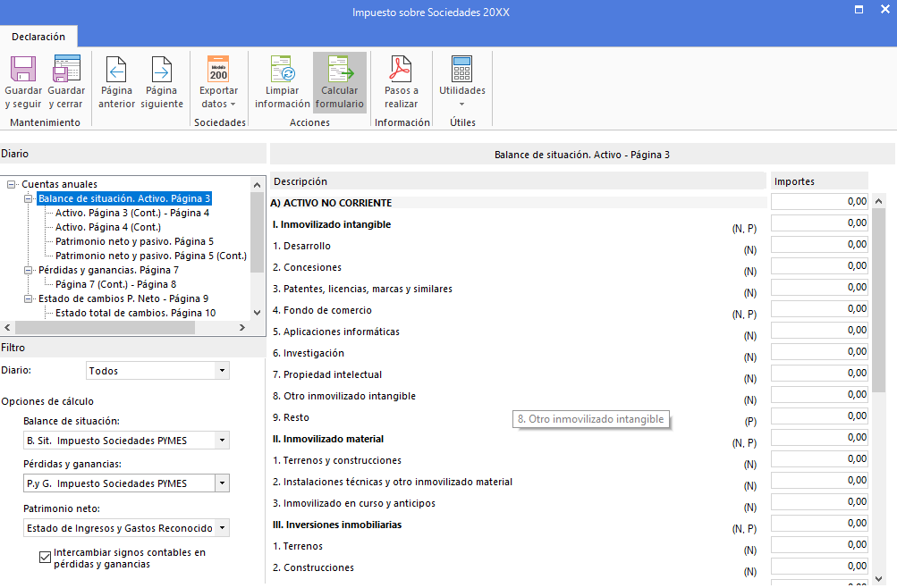The height and width of the screenshot is (588, 897).
Task: Click Importes column header
Action: pyautogui.click(x=819, y=181)
